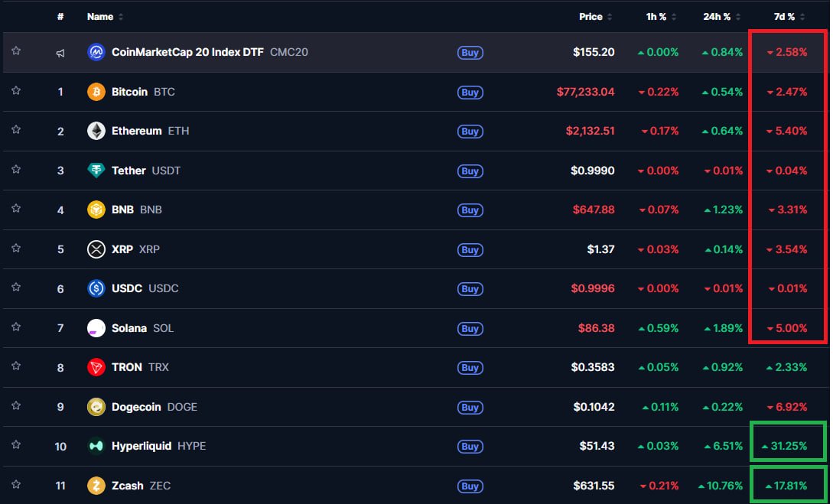Click TRON price $0.3583
Screen dimensions: 833x504
click(592, 368)
